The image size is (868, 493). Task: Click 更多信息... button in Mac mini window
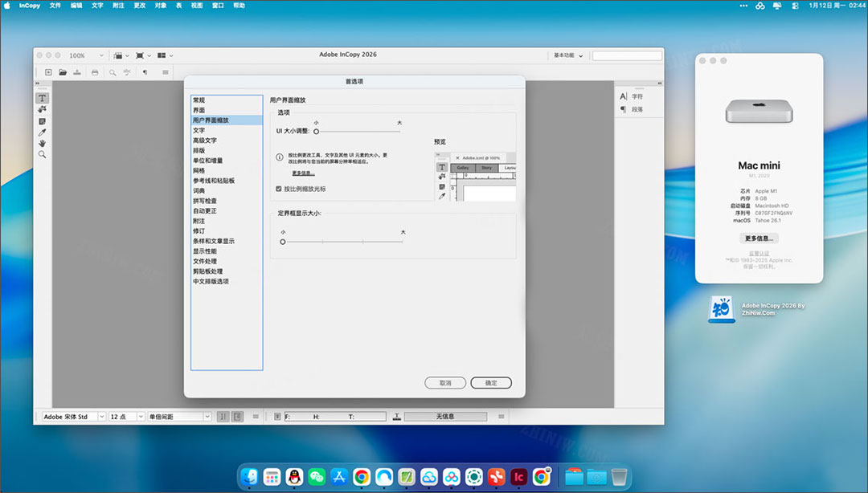[759, 238]
